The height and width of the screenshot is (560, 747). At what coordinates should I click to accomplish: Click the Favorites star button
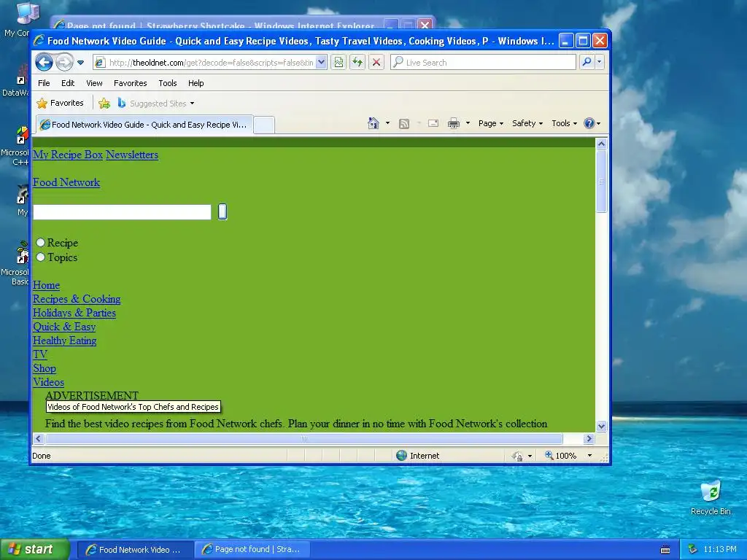tap(60, 103)
